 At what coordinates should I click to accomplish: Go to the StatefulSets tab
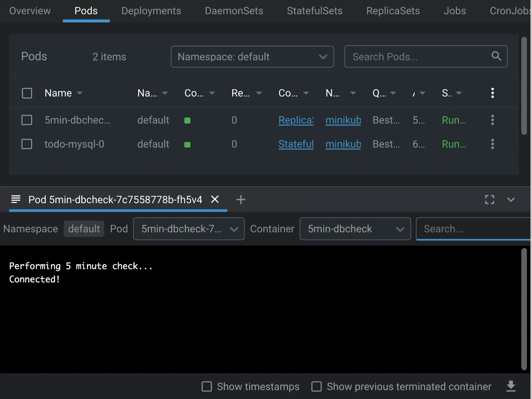tap(315, 11)
